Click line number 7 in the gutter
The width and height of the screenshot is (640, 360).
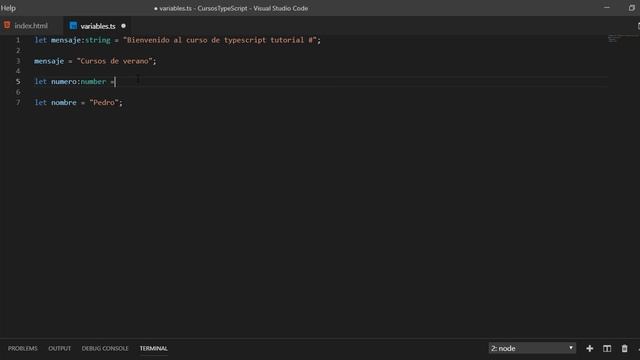[18, 102]
